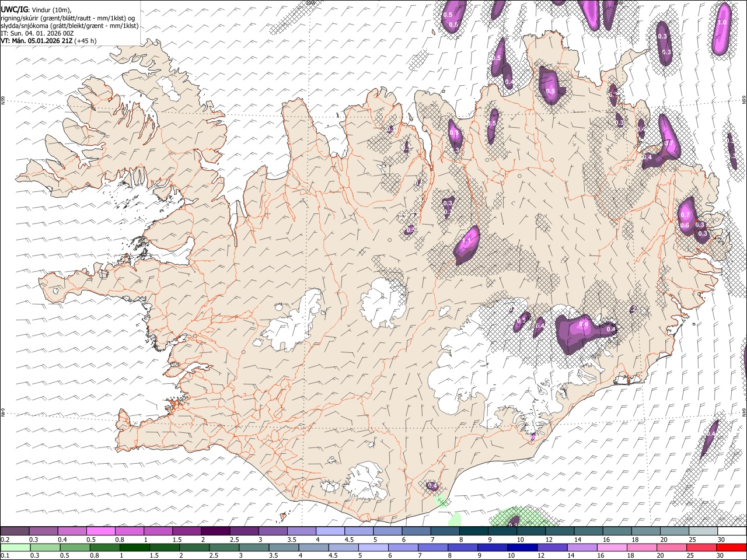The height and width of the screenshot is (560, 747).
Task: Click the '0.8' precipitation value on the map
Action: pyautogui.click(x=454, y=132)
